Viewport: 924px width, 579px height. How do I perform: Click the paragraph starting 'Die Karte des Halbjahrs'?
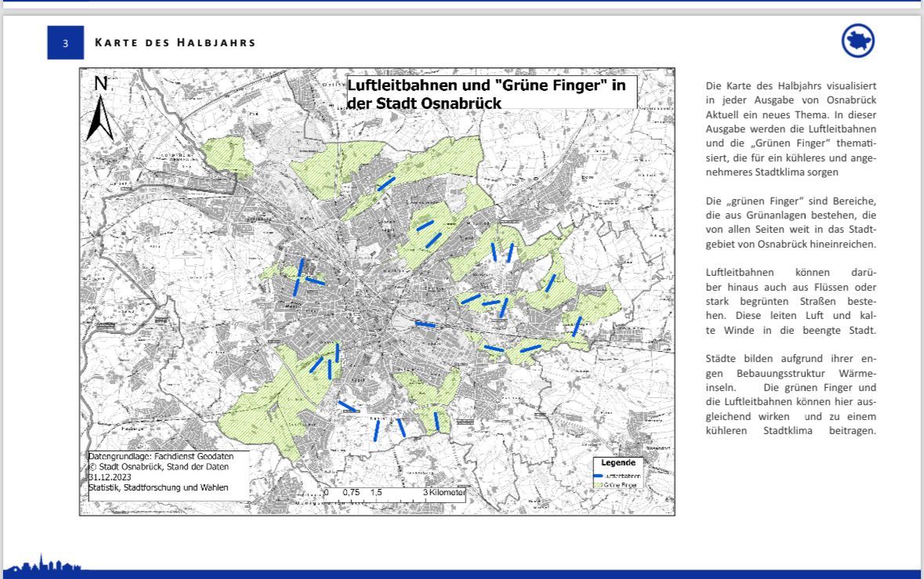pos(790,128)
